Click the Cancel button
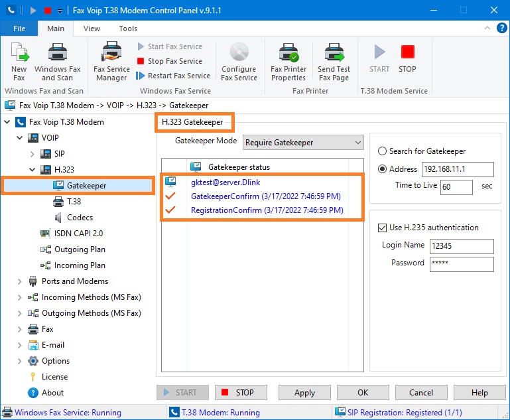Viewport: 510px width, 420px height. coord(421,393)
